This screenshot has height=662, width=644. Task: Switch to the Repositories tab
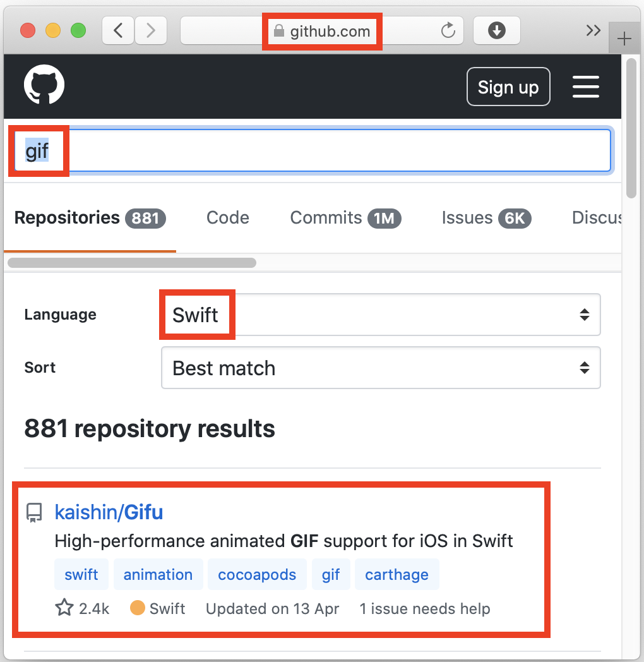(x=90, y=218)
